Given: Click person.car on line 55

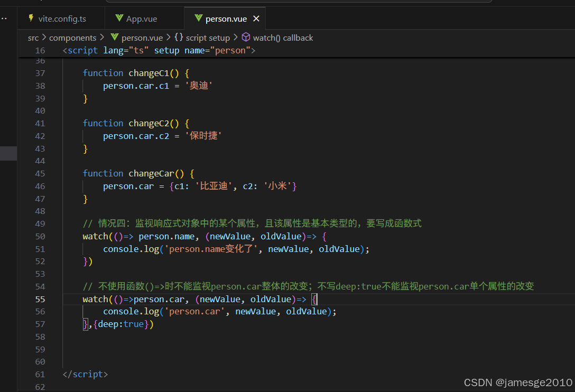Looking at the screenshot, I should click(x=159, y=299).
